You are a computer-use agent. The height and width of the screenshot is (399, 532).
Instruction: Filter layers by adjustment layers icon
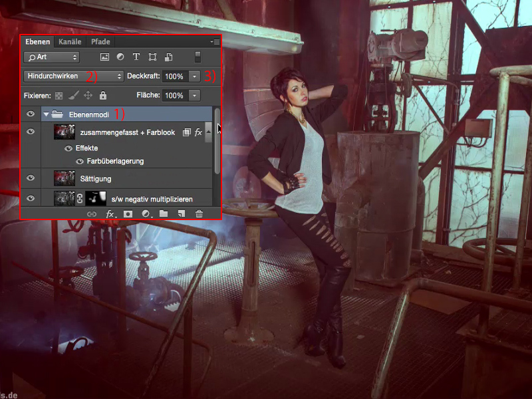tap(120, 57)
